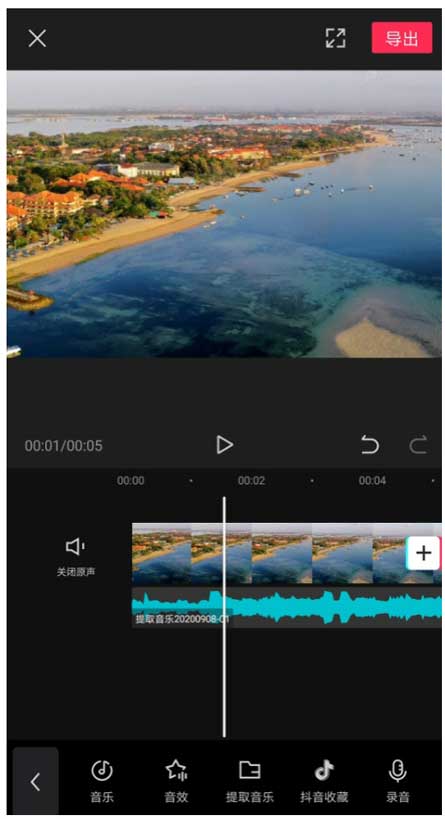
Task: Click the 00:02 timeline ruler mark
Action: tap(251, 481)
